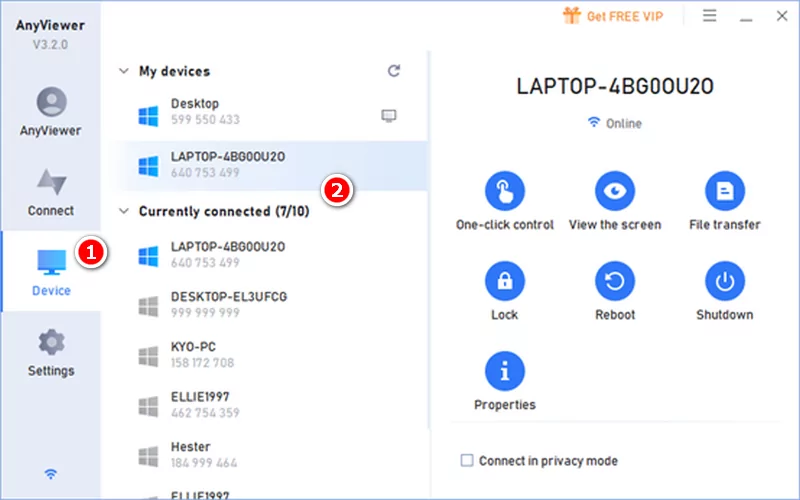Click ID number 158 172 708
Viewport: 800px width, 500px height.
tap(203, 363)
